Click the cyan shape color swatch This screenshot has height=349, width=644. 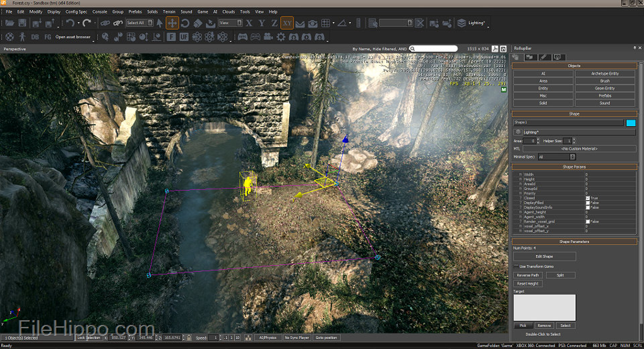[x=630, y=122]
